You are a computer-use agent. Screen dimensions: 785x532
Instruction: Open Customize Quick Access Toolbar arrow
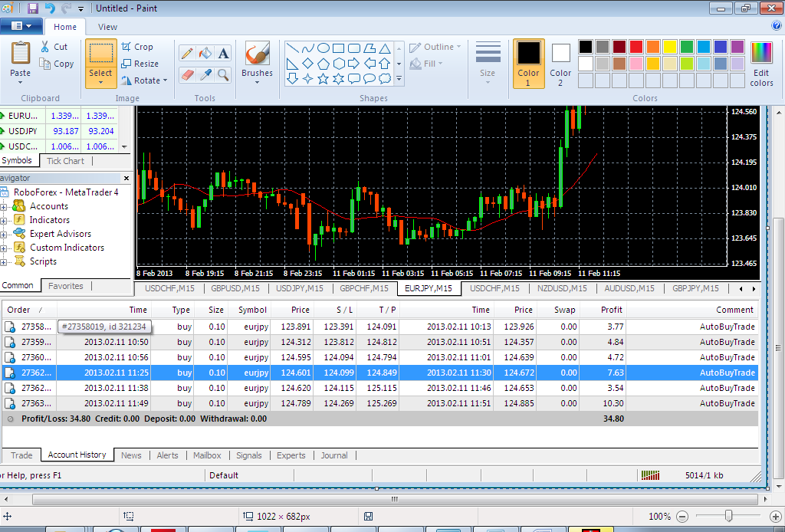tap(81, 8)
